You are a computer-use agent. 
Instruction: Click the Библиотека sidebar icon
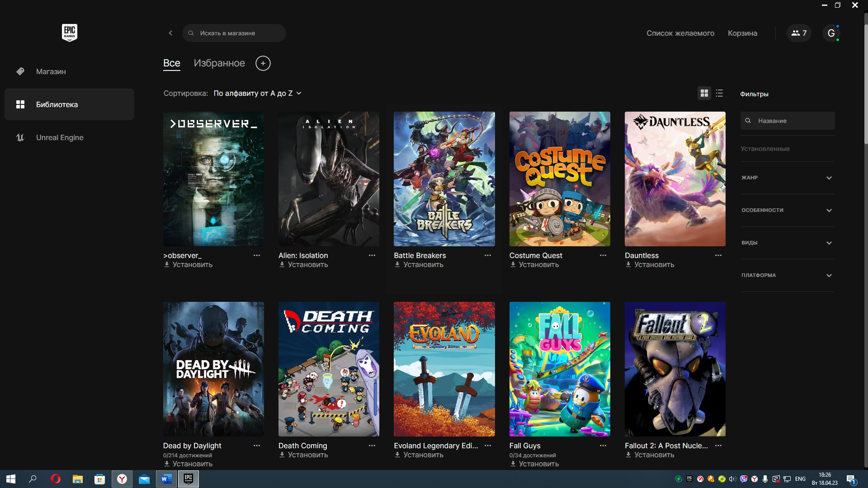coord(21,104)
